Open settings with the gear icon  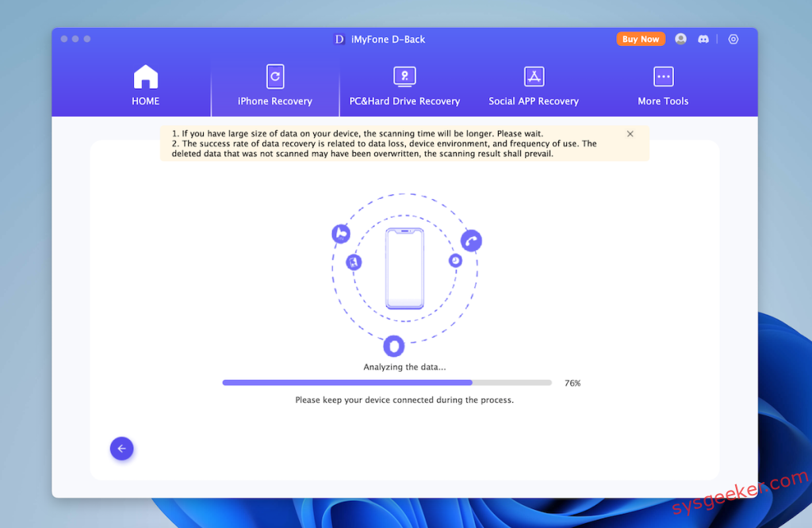coord(733,38)
